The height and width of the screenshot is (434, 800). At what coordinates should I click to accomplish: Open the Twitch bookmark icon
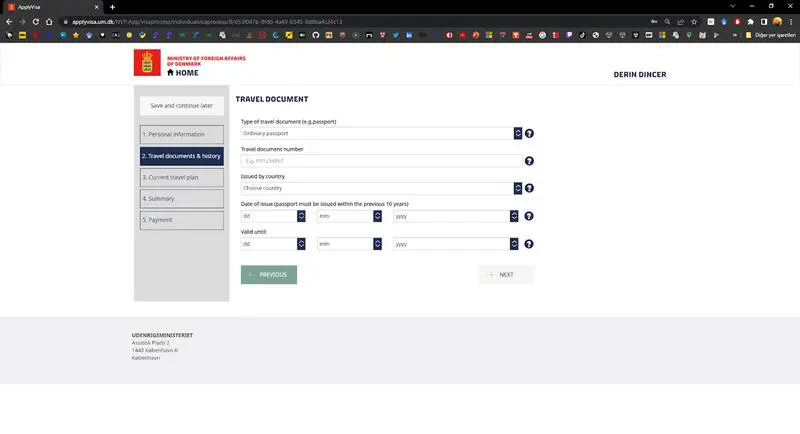coord(569,35)
